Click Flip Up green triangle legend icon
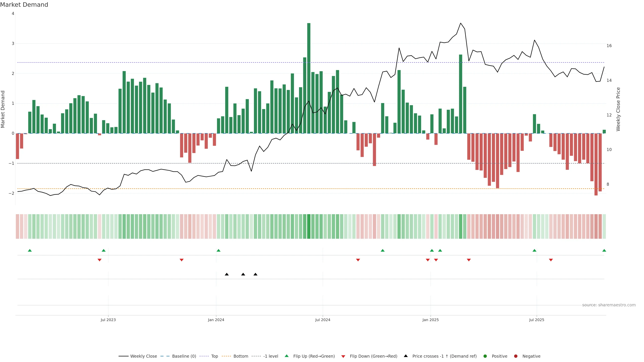 pos(287,356)
